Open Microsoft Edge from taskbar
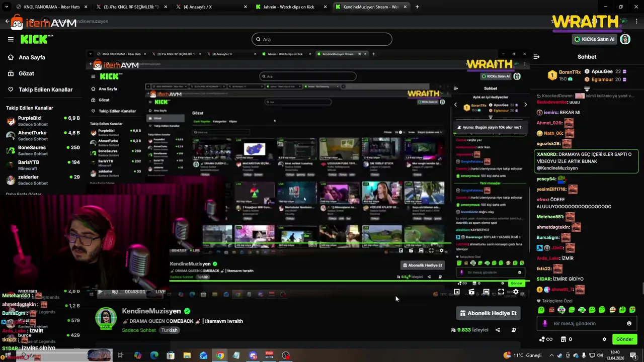644x362 pixels. [154, 355]
